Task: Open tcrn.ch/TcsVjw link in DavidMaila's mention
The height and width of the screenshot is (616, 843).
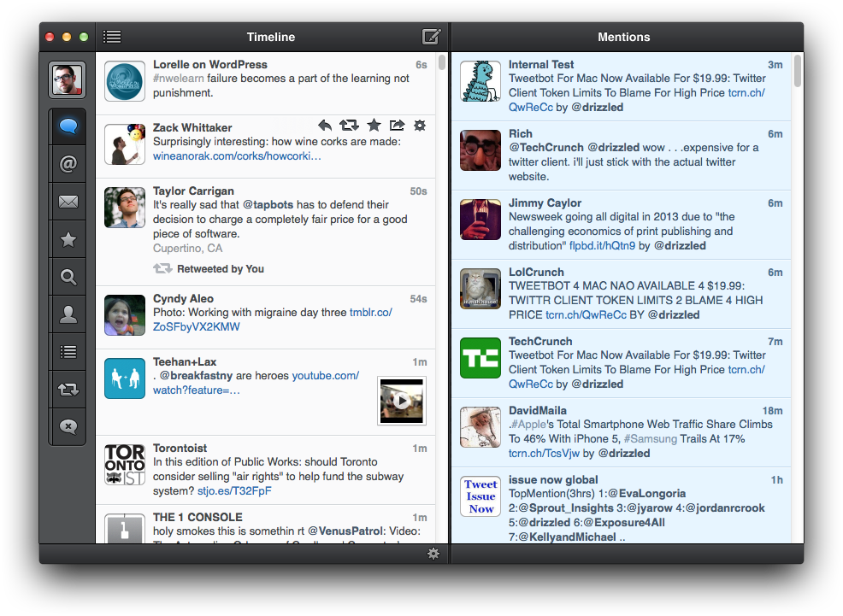Action: click(544, 454)
